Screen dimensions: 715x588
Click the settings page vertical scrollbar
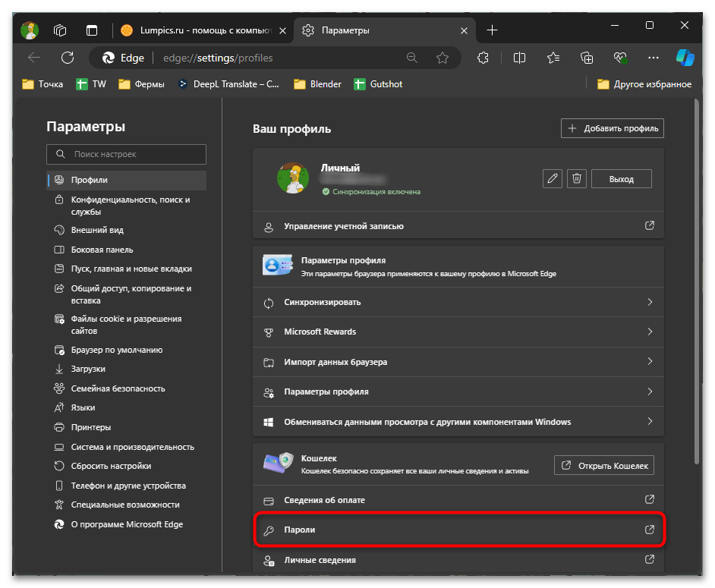pyautogui.click(x=696, y=281)
